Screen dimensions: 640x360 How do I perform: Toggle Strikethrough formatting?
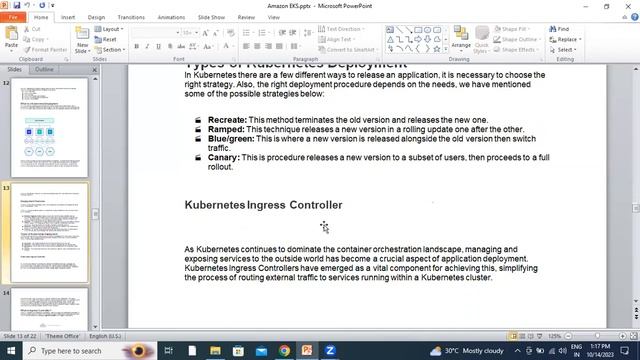pos(181,46)
